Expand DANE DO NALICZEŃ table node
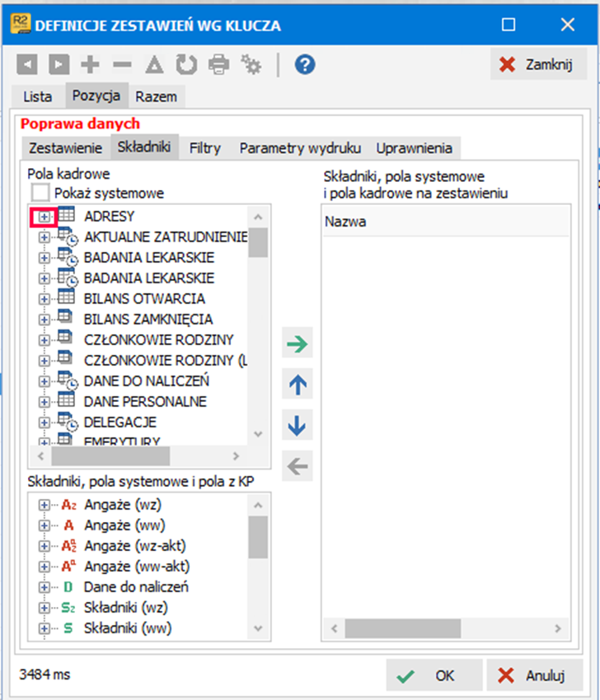The image size is (600, 700). 44,381
